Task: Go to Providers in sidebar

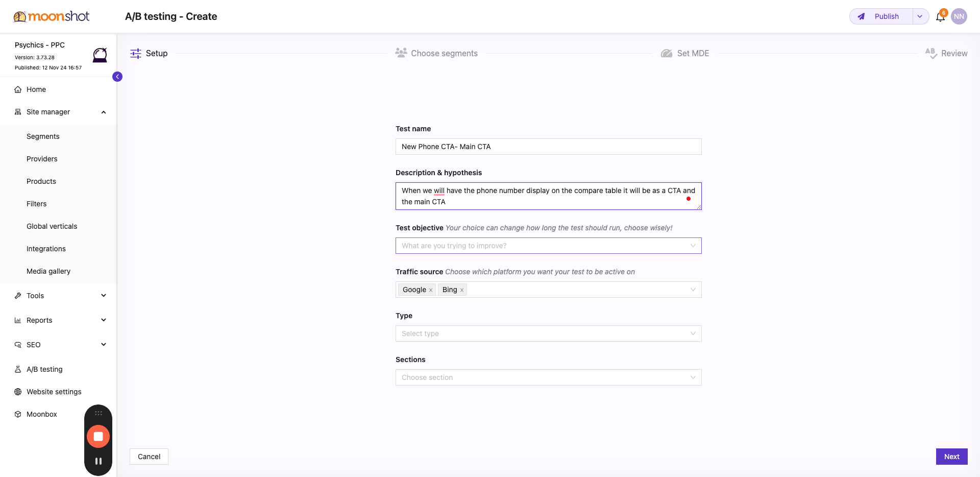Action: pos(42,159)
